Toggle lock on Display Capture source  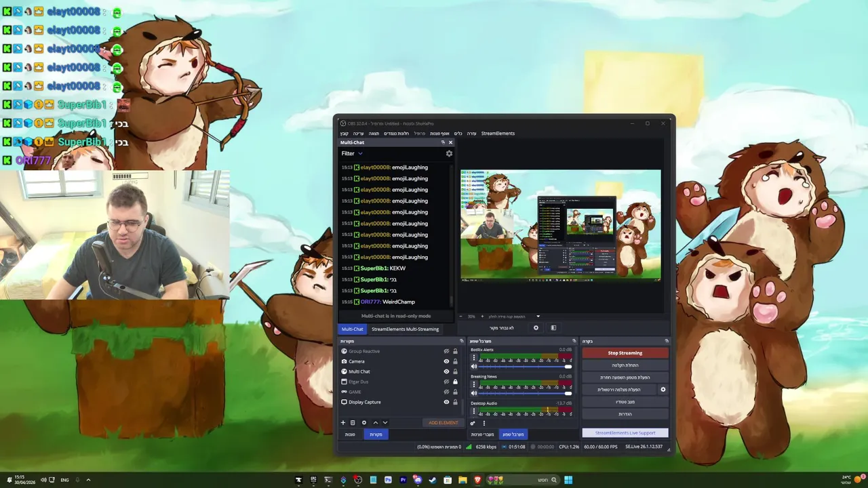tap(455, 402)
